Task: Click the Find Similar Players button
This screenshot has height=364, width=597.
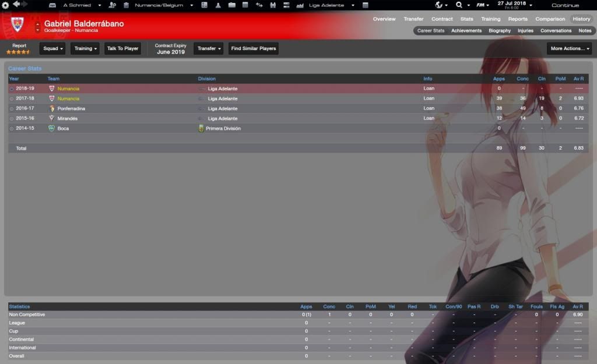Action: click(254, 48)
